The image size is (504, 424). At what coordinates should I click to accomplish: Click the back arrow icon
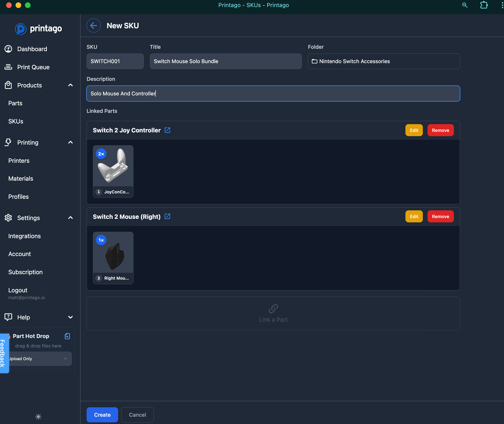[93, 25]
